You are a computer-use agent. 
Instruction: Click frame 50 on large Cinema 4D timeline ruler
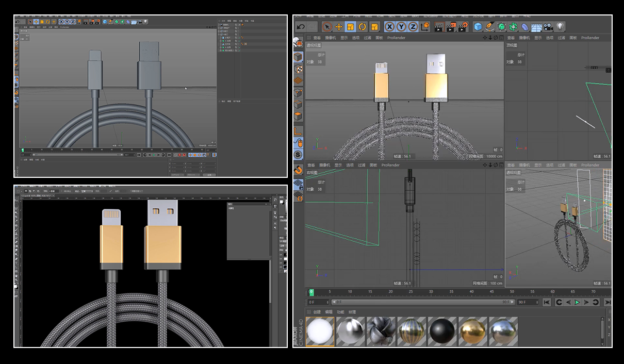point(512,292)
